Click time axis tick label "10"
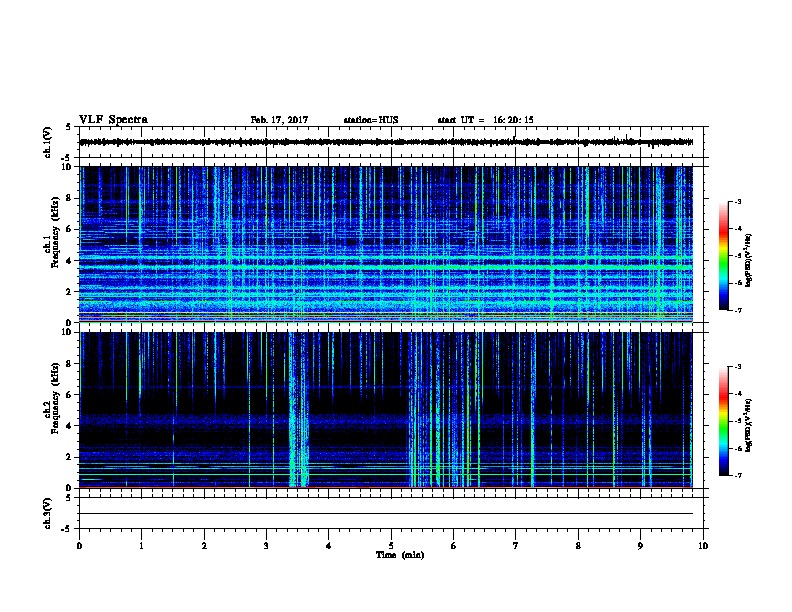Viewport: 792px width, 612px height. click(x=703, y=546)
